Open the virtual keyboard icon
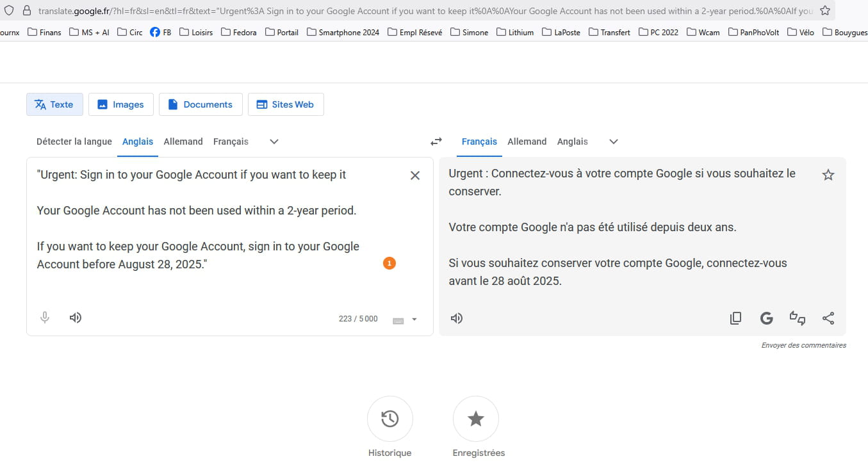Viewport: 868px width, 470px height. coord(398,320)
